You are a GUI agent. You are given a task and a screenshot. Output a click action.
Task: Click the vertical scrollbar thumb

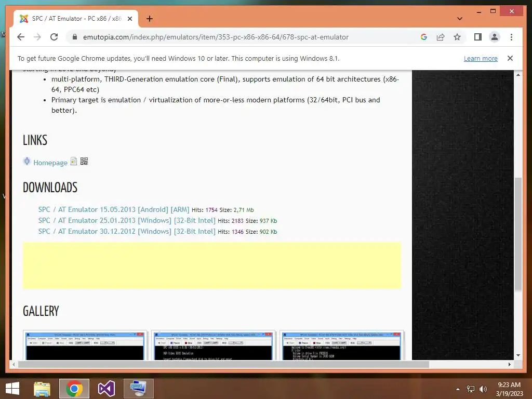tap(518, 234)
